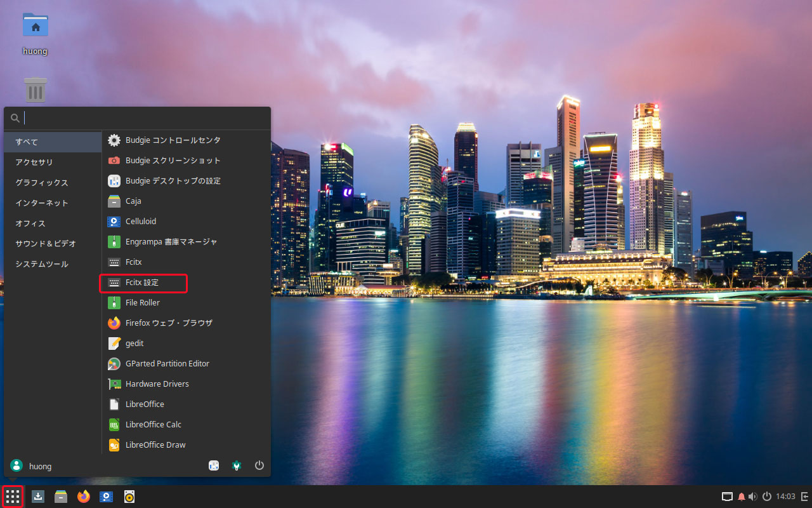Open Rhythmbox speaker icon in the taskbar
The height and width of the screenshot is (508, 812).
coord(129,497)
